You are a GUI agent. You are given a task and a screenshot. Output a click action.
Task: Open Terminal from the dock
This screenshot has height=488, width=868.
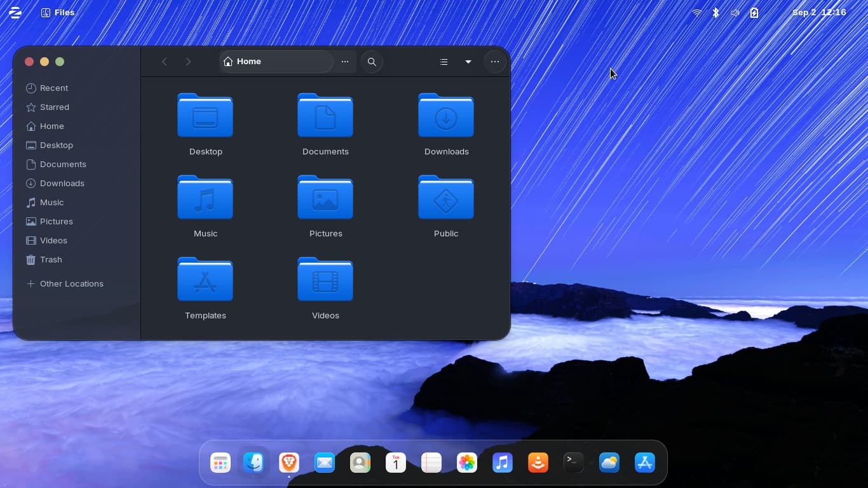[x=574, y=463]
